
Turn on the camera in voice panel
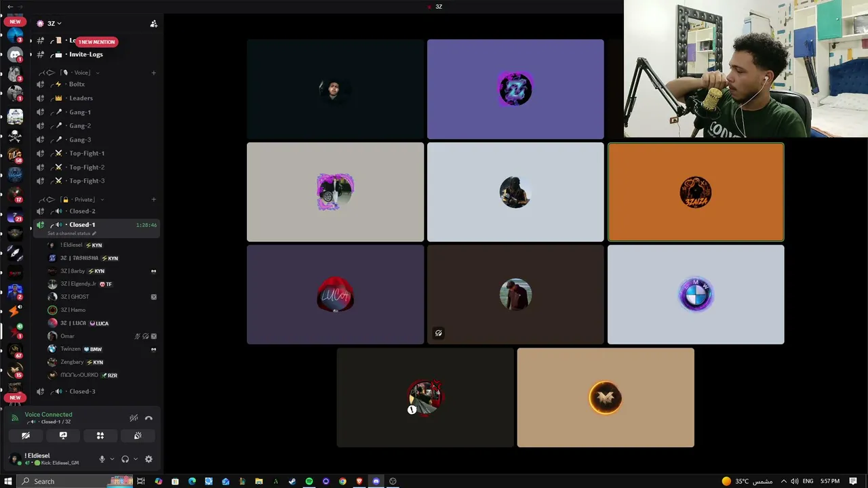point(26,436)
